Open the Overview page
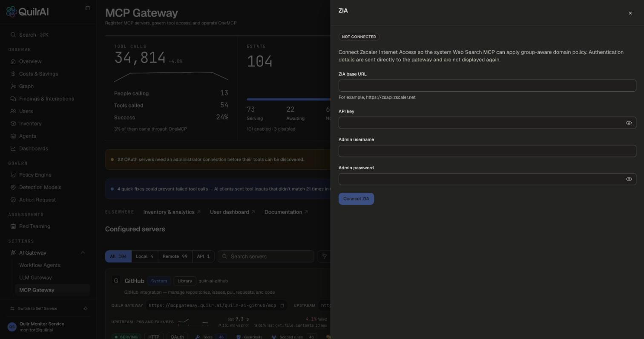 (30, 61)
